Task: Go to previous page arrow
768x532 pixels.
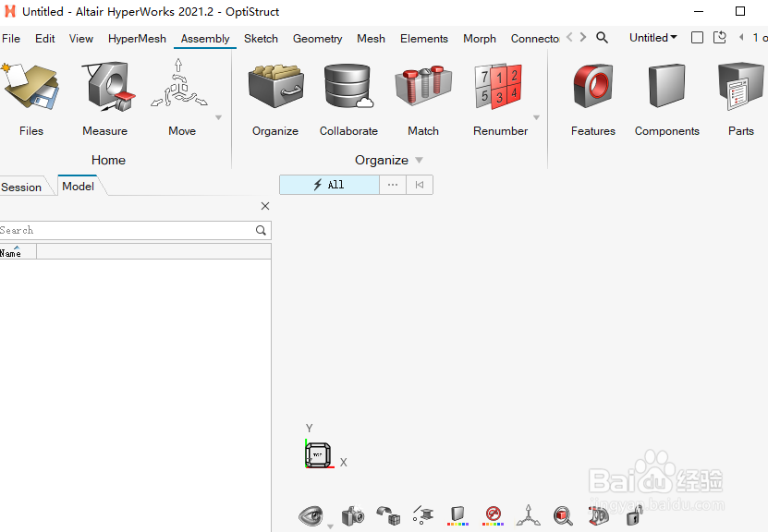Action: coord(741,37)
